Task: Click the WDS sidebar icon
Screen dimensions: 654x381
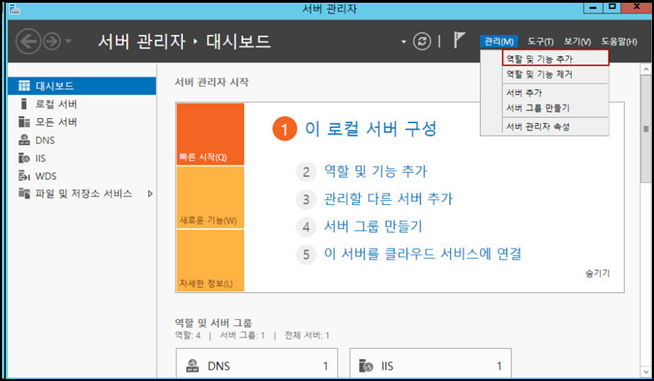Action: (x=24, y=176)
